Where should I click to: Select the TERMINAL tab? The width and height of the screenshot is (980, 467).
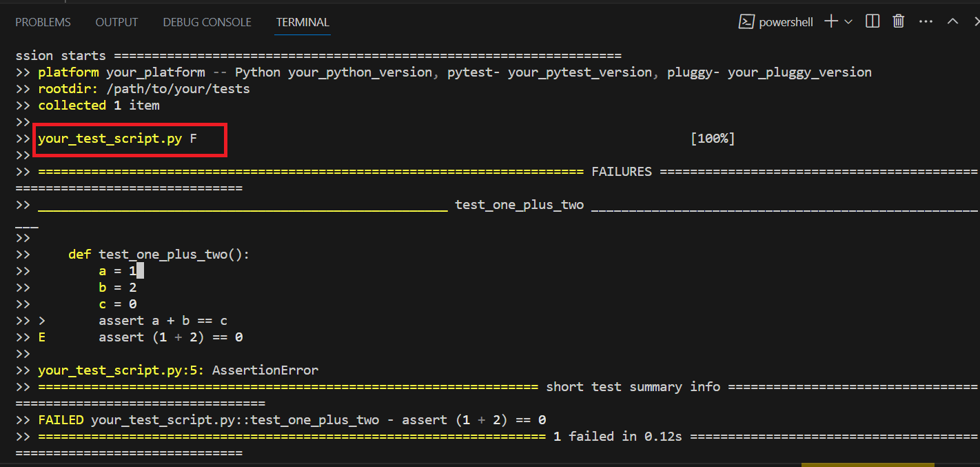pos(303,21)
